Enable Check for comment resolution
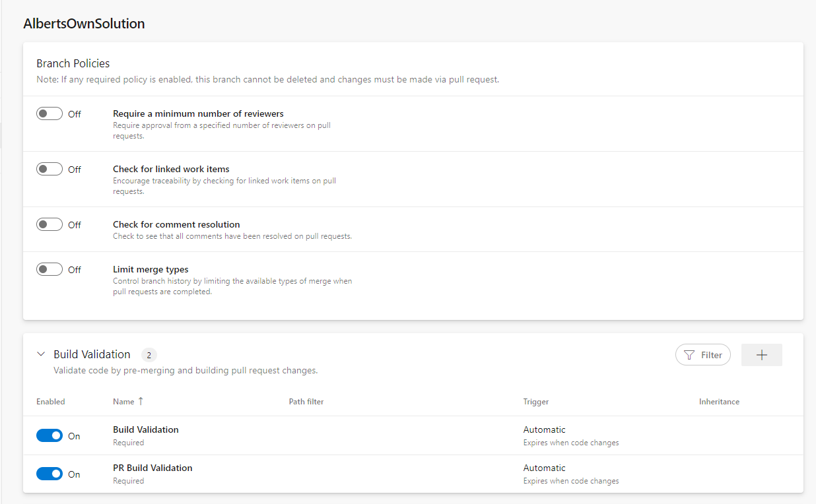Screen dimensions: 816x504 (x=50, y=224)
